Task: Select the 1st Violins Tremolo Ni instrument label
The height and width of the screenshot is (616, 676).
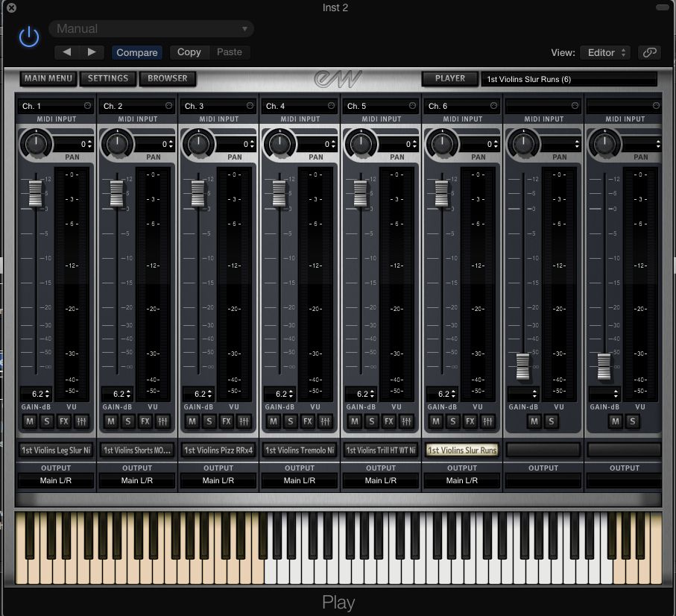Action: pos(300,450)
